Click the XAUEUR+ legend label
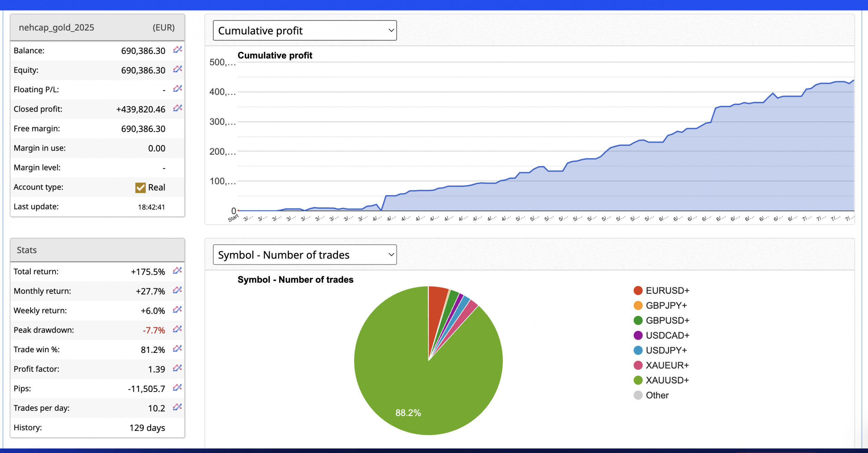 [x=667, y=365]
